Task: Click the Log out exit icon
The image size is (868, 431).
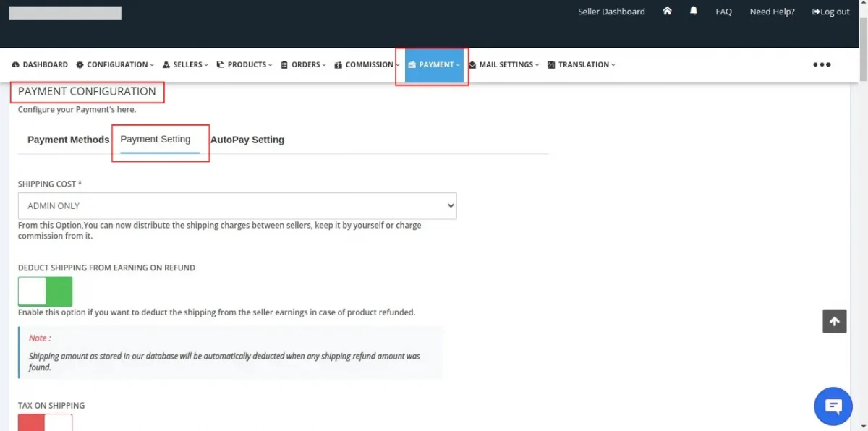Action: tap(814, 12)
